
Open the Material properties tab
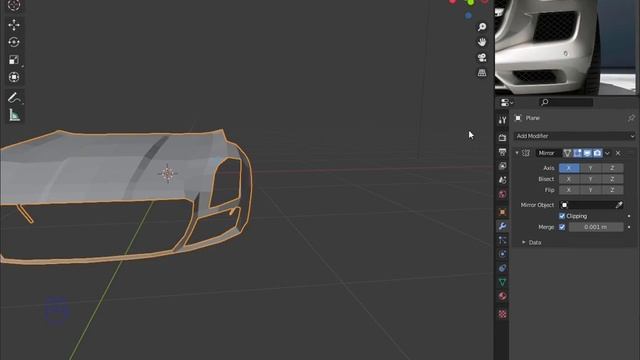[x=502, y=296]
